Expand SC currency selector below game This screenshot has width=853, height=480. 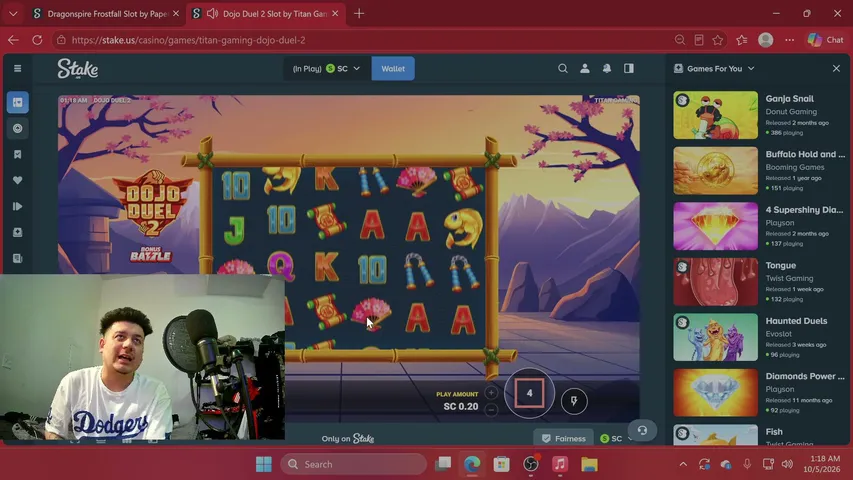pyautogui.click(x=616, y=438)
